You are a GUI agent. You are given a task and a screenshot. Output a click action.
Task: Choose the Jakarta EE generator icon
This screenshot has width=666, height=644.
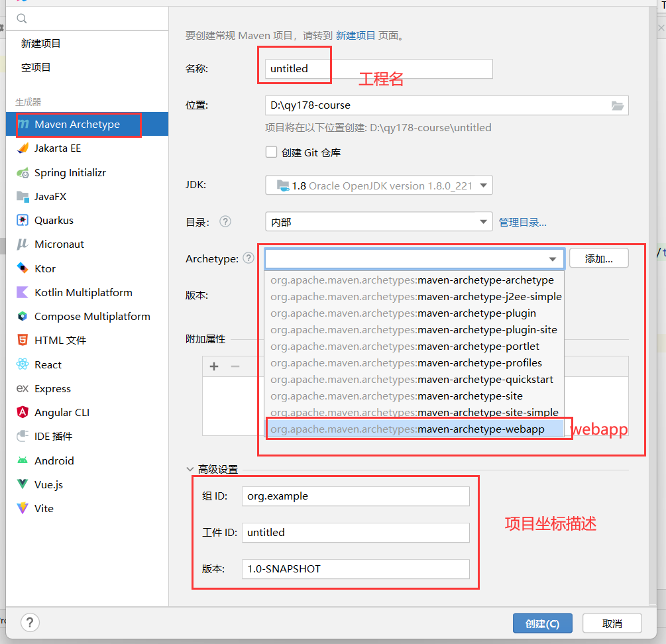[x=23, y=148]
